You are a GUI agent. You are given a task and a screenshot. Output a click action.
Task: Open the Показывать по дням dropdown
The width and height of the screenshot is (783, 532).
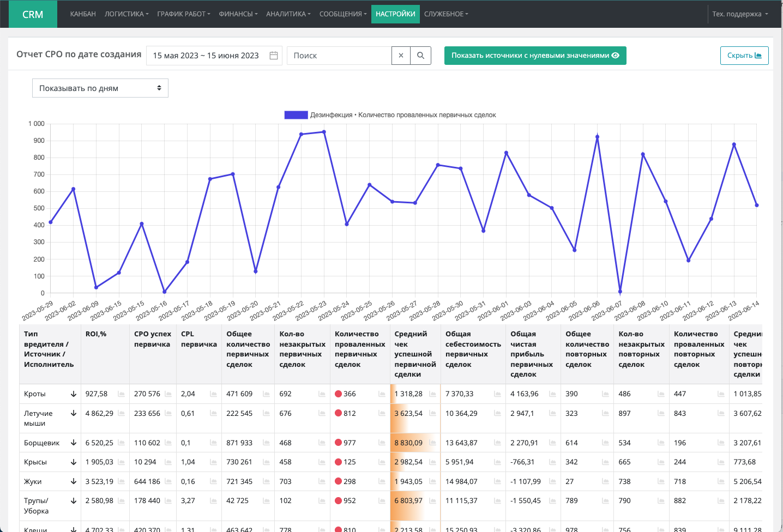(x=100, y=88)
